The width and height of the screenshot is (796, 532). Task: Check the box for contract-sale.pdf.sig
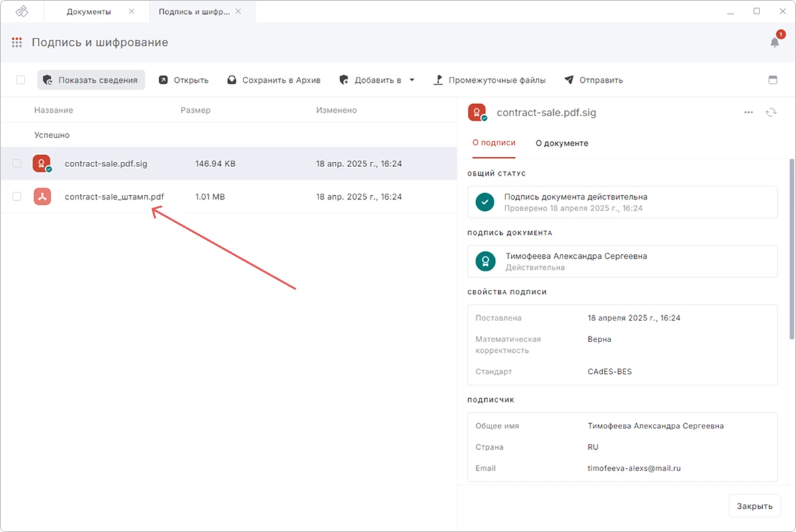pyautogui.click(x=17, y=163)
